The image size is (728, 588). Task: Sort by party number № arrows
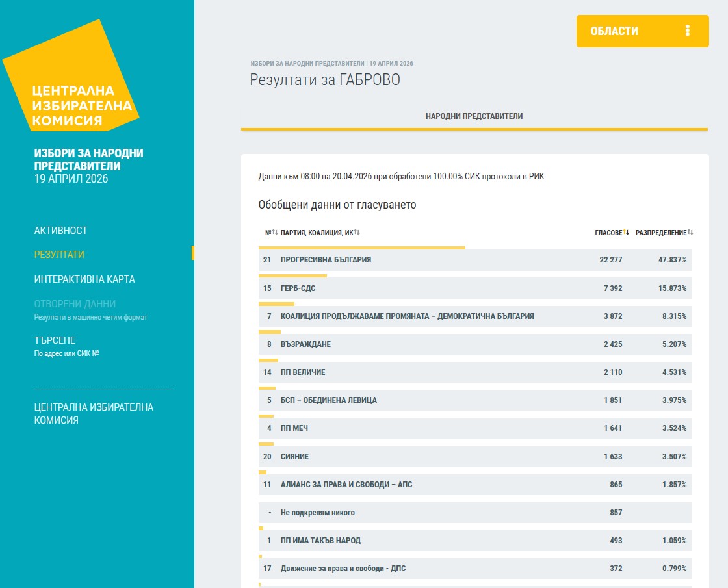275,233
